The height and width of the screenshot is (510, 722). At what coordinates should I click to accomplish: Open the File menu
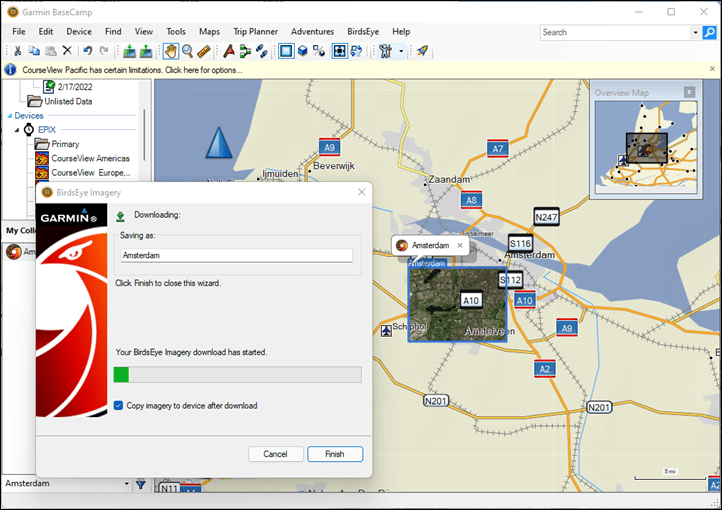coord(19,32)
